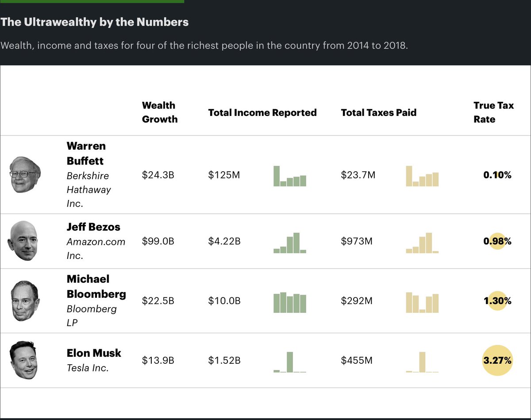The width and height of the screenshot is (531, 420).
Task: Click the $292M taxes paid value
Action: pos(357,301)
